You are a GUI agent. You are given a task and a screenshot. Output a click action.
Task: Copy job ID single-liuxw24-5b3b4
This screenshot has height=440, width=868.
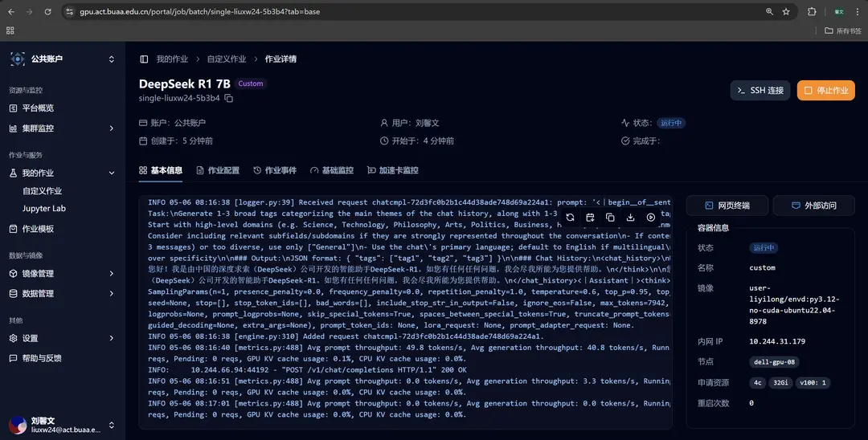click(x=228, y=99)
